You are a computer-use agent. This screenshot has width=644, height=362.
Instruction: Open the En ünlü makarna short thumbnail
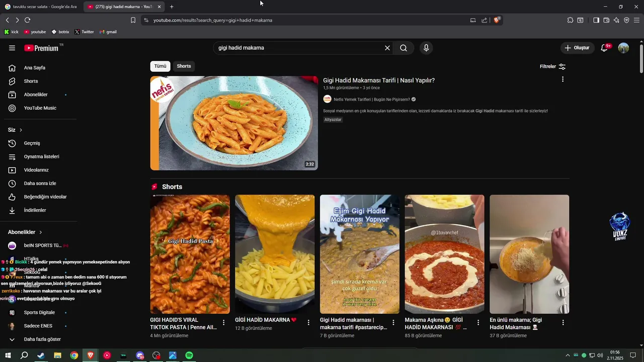529,254
